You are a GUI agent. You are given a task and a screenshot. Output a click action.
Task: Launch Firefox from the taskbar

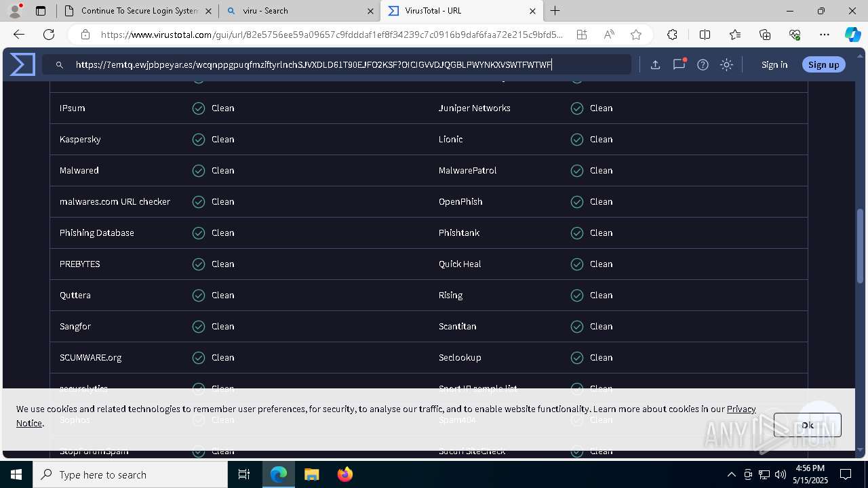tap(345, 474)
